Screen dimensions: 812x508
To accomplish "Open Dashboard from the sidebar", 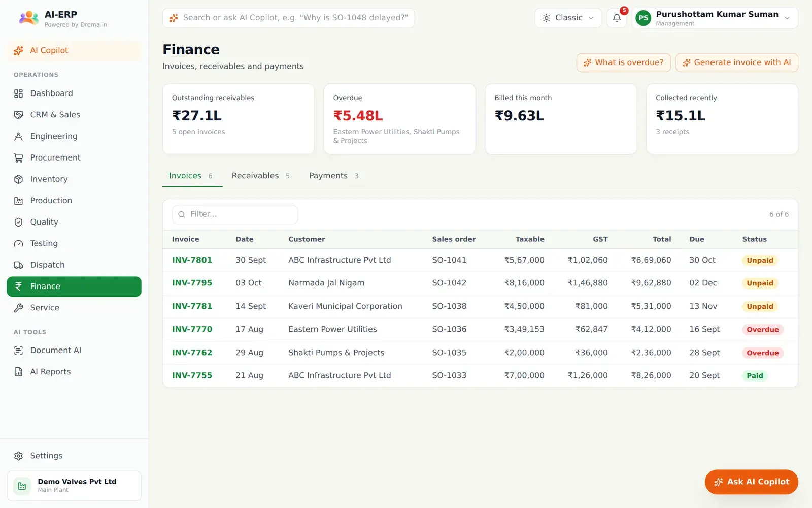I will coord(74,93).
